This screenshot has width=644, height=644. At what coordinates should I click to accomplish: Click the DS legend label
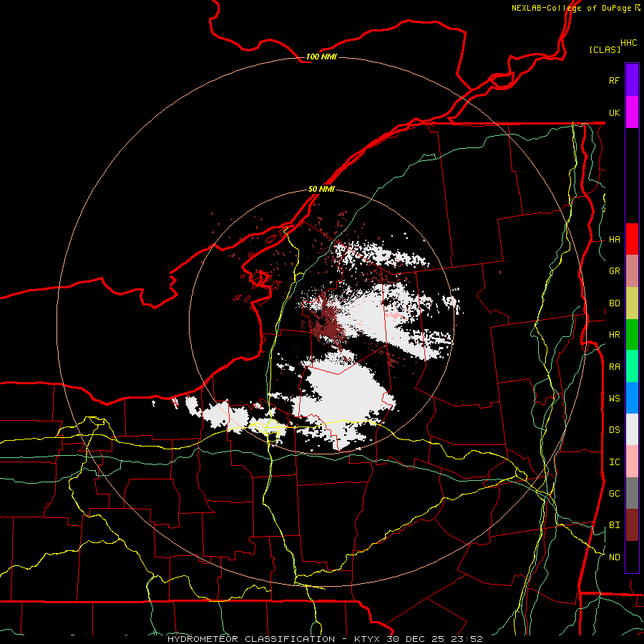pos(614,430)
